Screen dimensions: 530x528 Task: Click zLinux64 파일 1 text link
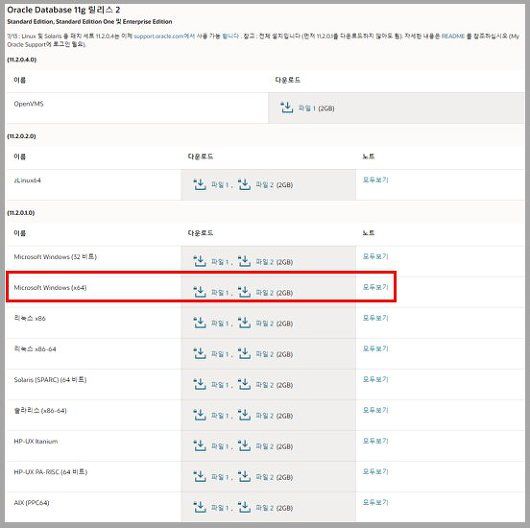[x=220, y=185]
